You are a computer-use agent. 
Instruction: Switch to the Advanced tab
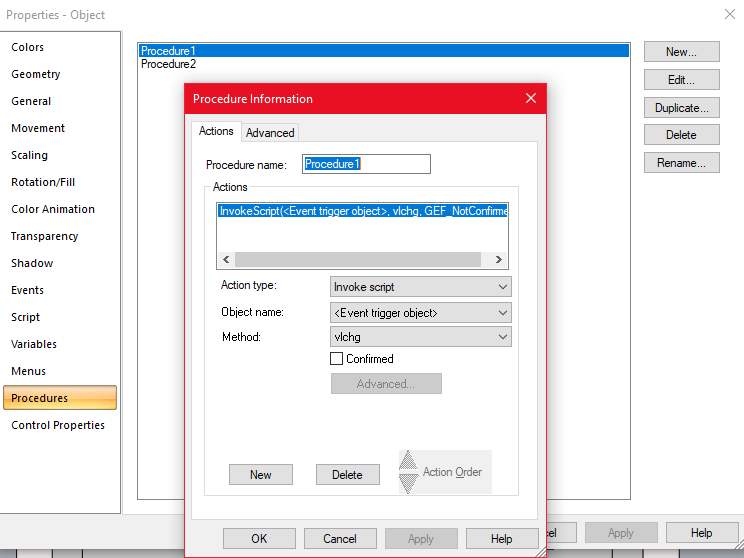click(270, 133)
